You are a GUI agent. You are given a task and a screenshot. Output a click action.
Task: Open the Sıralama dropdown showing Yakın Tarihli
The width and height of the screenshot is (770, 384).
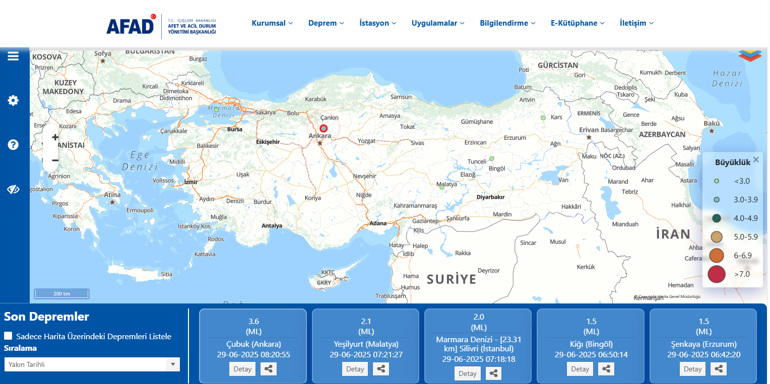(92, 364)
